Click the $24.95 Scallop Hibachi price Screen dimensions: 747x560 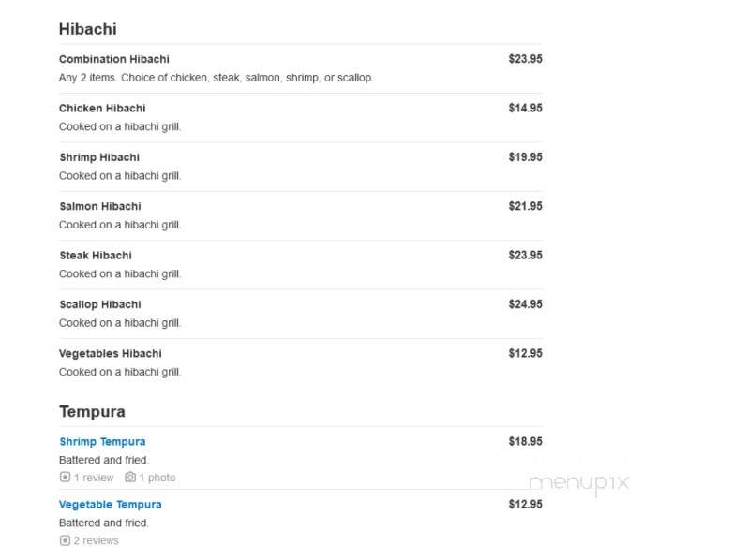pos(526,304)
